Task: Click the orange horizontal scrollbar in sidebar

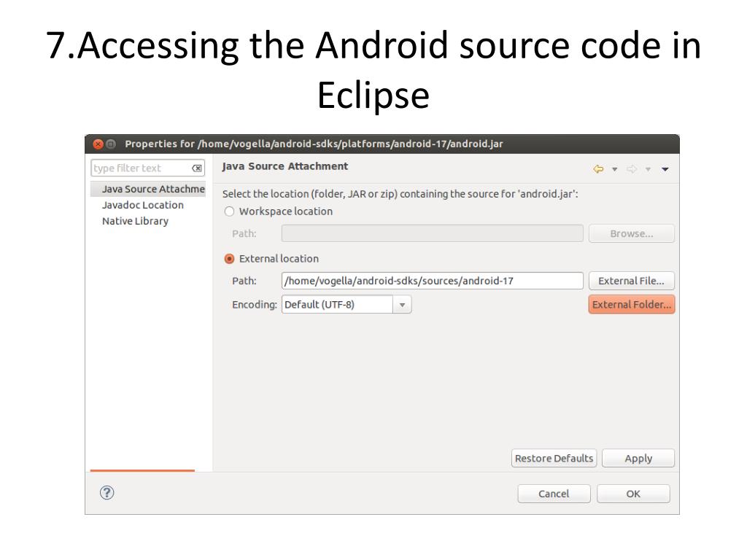Action: (x=142, y=470)
